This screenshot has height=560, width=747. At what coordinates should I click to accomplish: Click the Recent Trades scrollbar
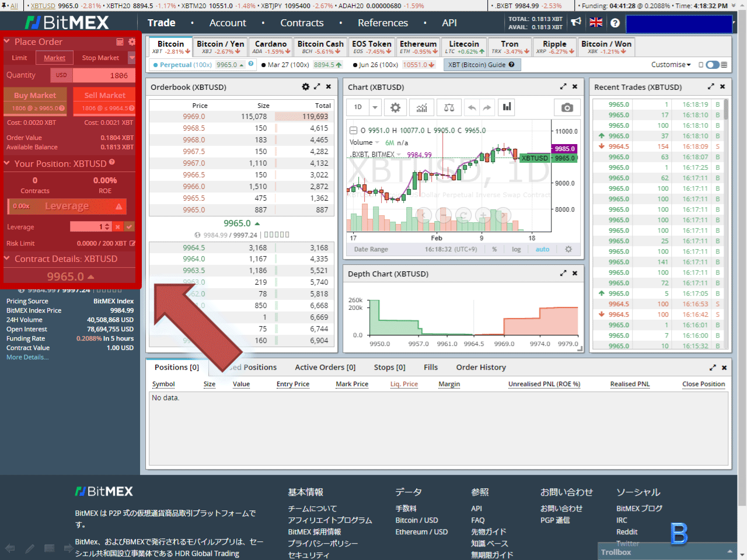[x=726, y=109]
